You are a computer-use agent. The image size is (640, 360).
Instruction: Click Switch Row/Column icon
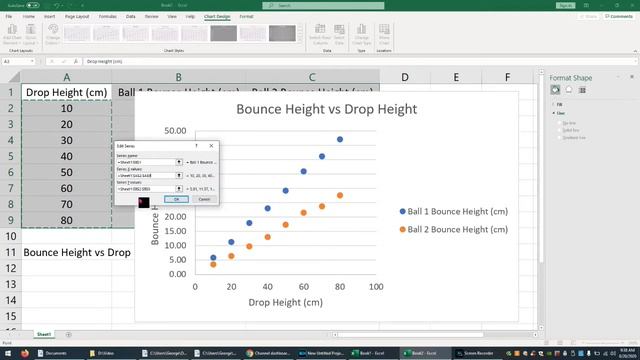click(x=320, y=29)
